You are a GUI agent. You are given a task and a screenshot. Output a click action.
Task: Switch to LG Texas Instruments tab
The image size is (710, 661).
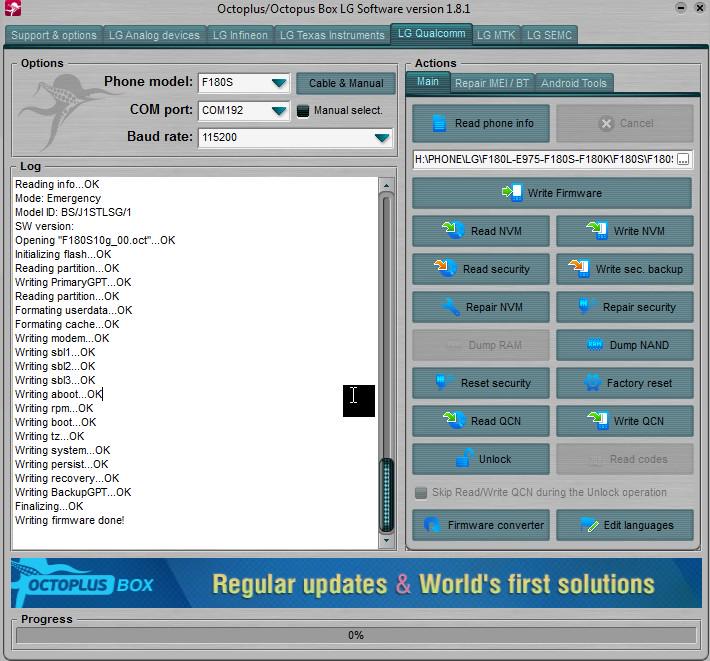(x=332, y=35)
